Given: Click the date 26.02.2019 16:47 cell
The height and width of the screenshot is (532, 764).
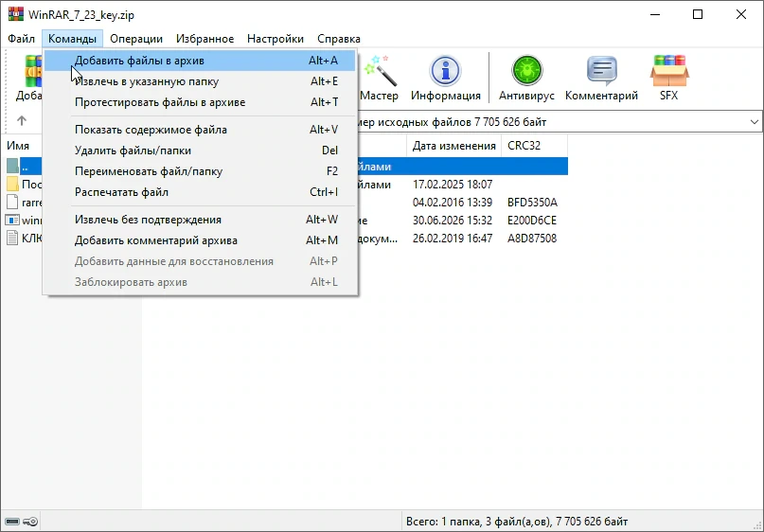Looking at the screenshot, I should click(x=453, y=239).
